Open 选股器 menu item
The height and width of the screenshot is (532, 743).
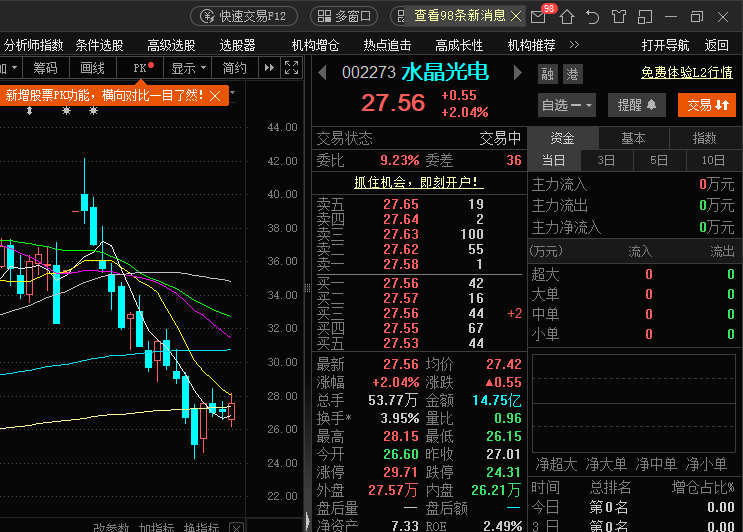click(x=237, y=45)
